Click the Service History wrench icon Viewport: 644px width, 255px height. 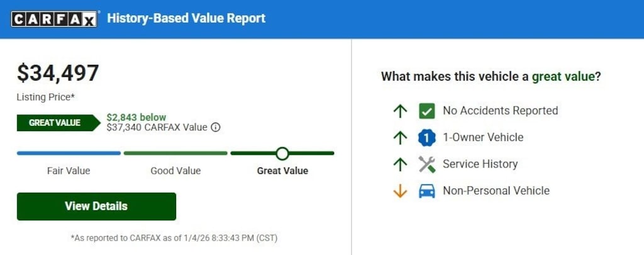427,164
